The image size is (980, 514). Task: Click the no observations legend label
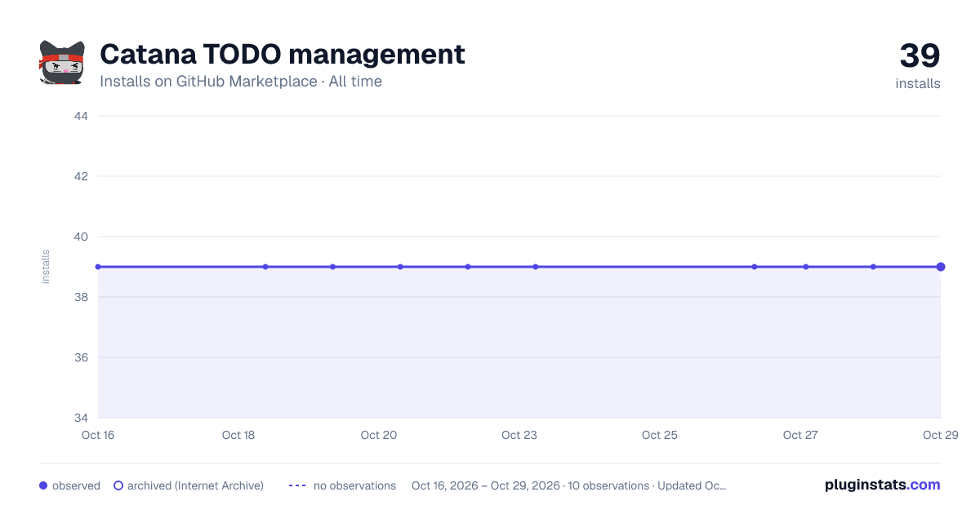(354, 485)
